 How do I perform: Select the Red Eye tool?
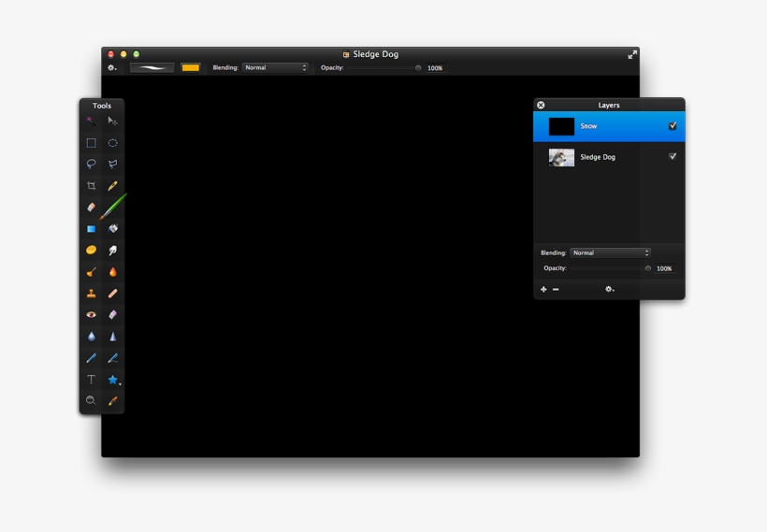click(91, 315)
